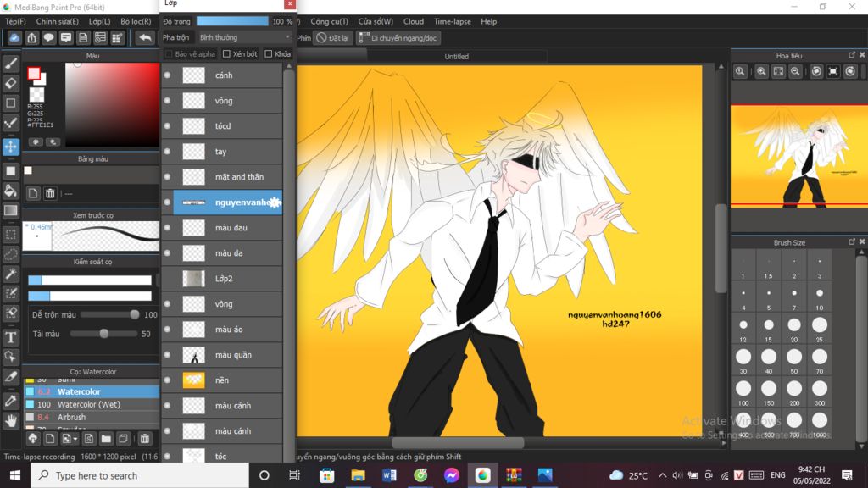Toggle visibility of the nền layer
Screen dimensions: 868x488
click(x=167, y=380)
